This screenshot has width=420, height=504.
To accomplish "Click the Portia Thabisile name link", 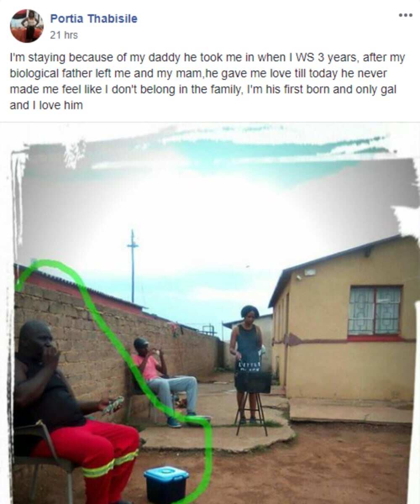I will pos(94,18).
